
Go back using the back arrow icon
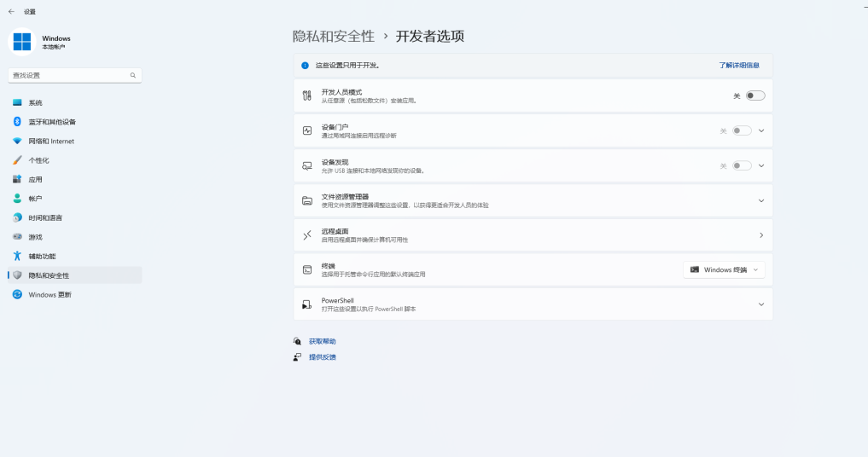point(11,12)
